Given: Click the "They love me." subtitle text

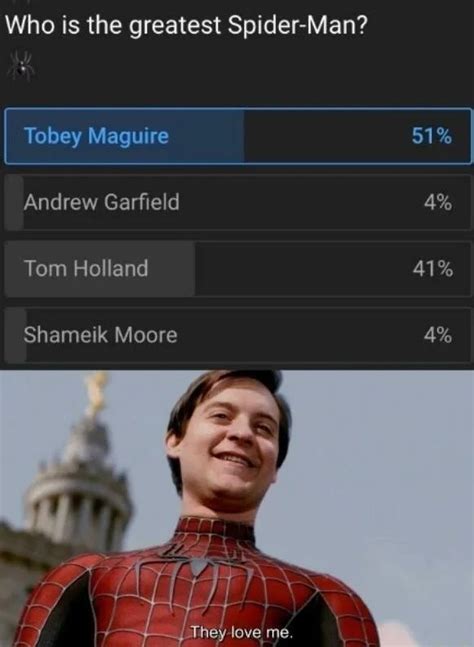Looking at the screenshot, I should pyautogui.click(x=241, y=632).
